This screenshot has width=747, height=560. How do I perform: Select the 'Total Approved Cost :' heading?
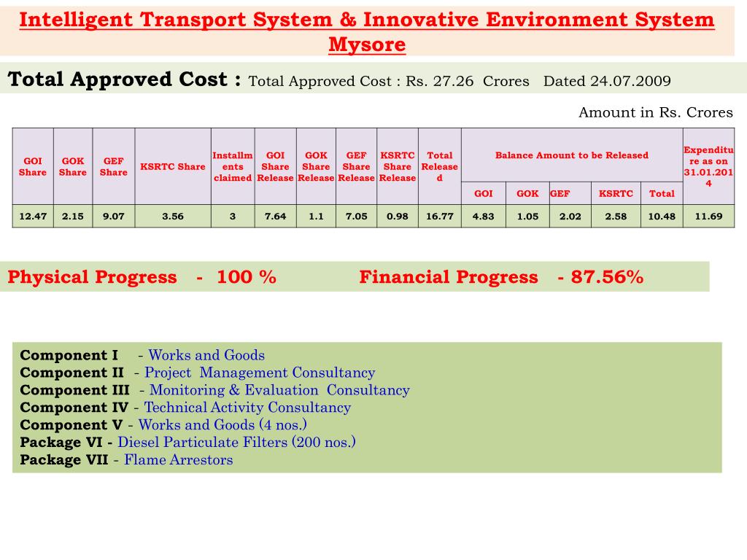pyautogui.click(x=124, y=79)
